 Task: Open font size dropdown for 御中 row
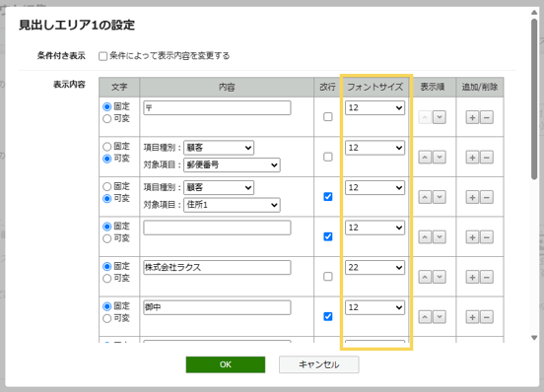[x=374, y=307]
